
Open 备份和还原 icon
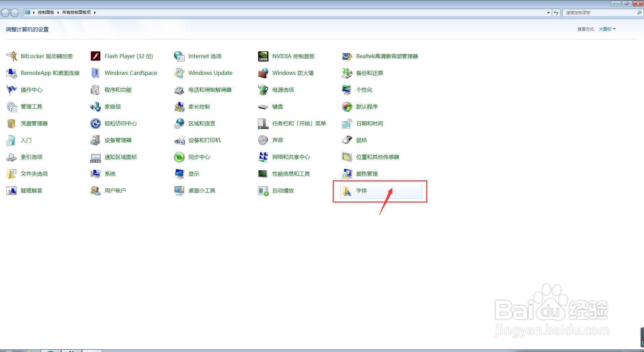coord(347,73)
